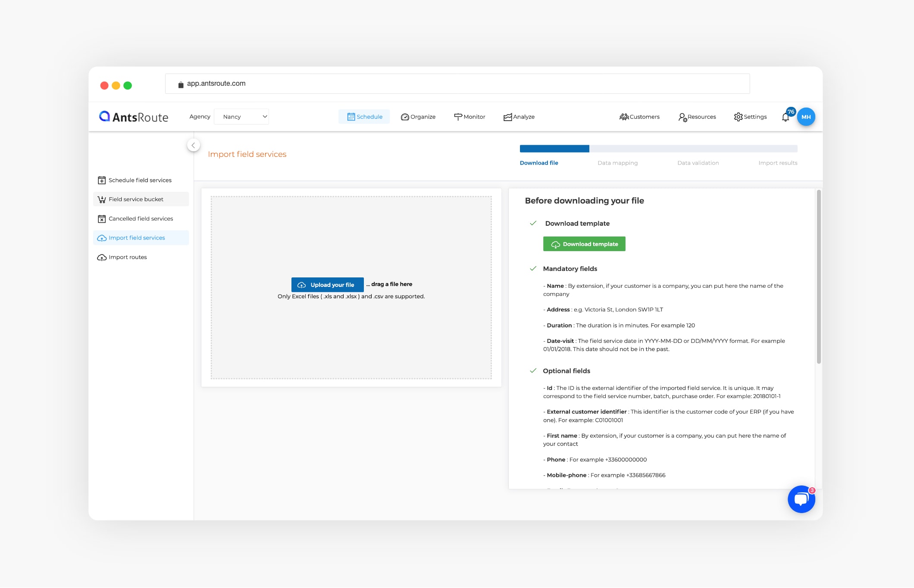Click the External customer identifier field description

[669, 416]
